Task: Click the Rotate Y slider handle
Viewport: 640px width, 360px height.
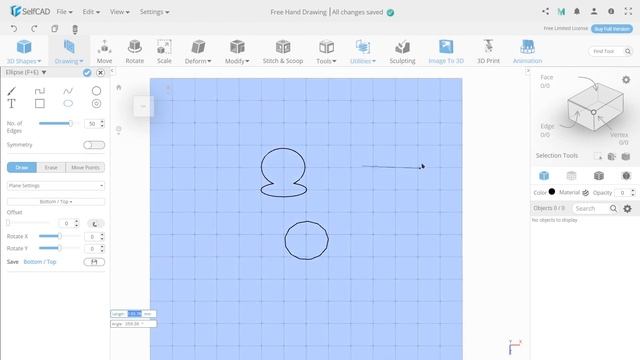Action: point(59,248)
